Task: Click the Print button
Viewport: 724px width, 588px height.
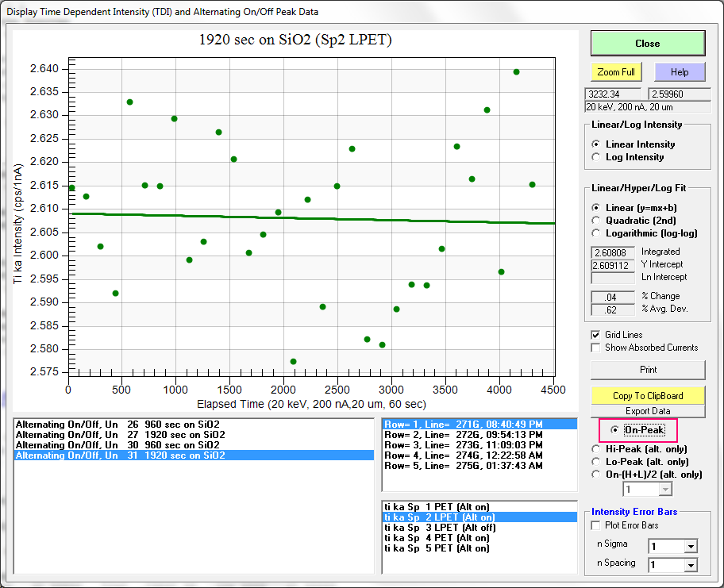Action: [647, 370]
